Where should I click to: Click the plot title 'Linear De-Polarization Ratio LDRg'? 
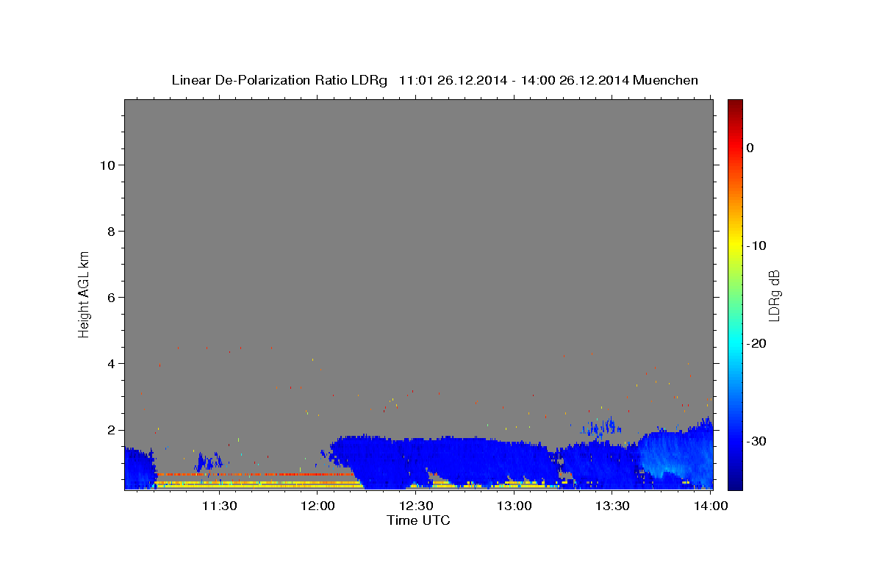point(279,80)
